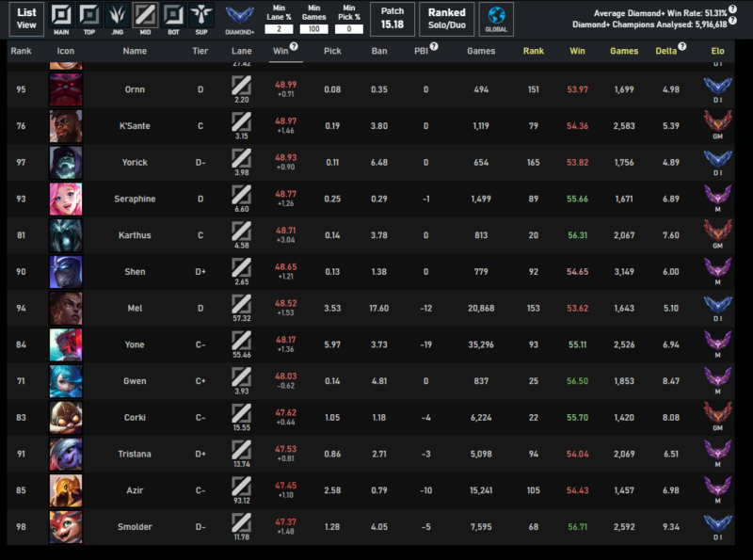Click the Seraphine champion name link

tap(135, 199)
